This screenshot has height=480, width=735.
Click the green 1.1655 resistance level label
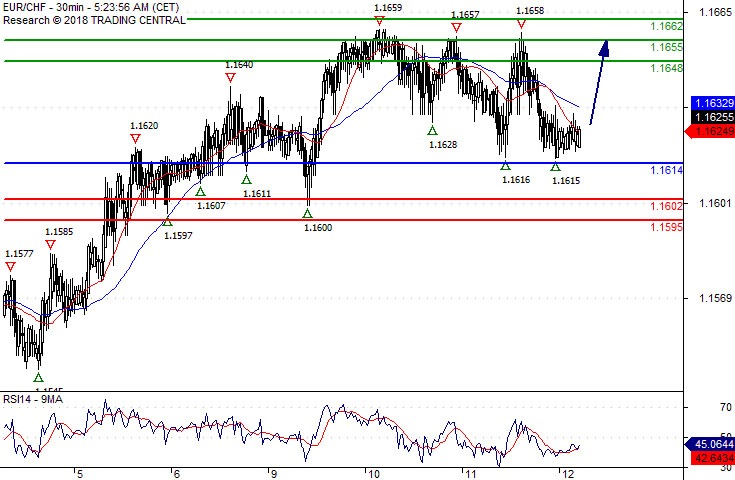click(667, 47)
